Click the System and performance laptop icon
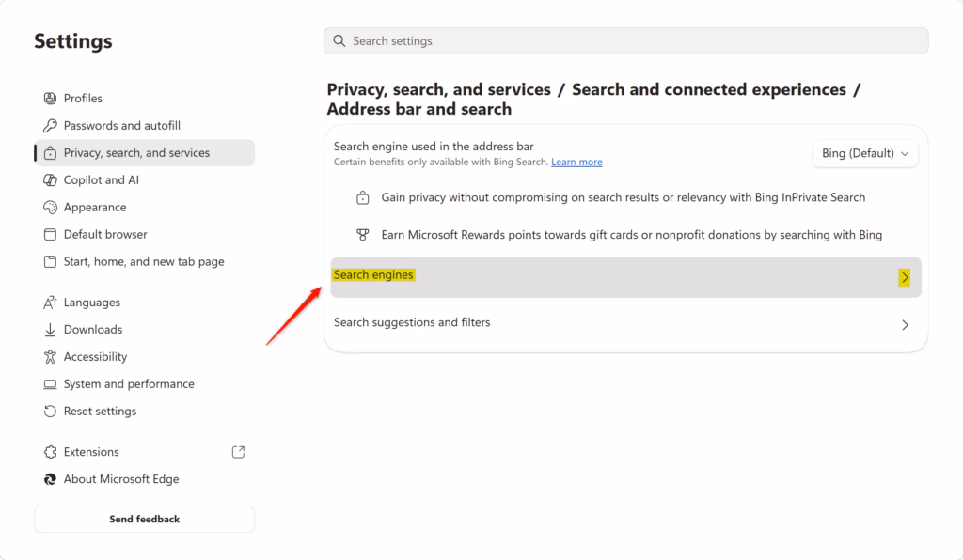 click(x=50, y=384)
